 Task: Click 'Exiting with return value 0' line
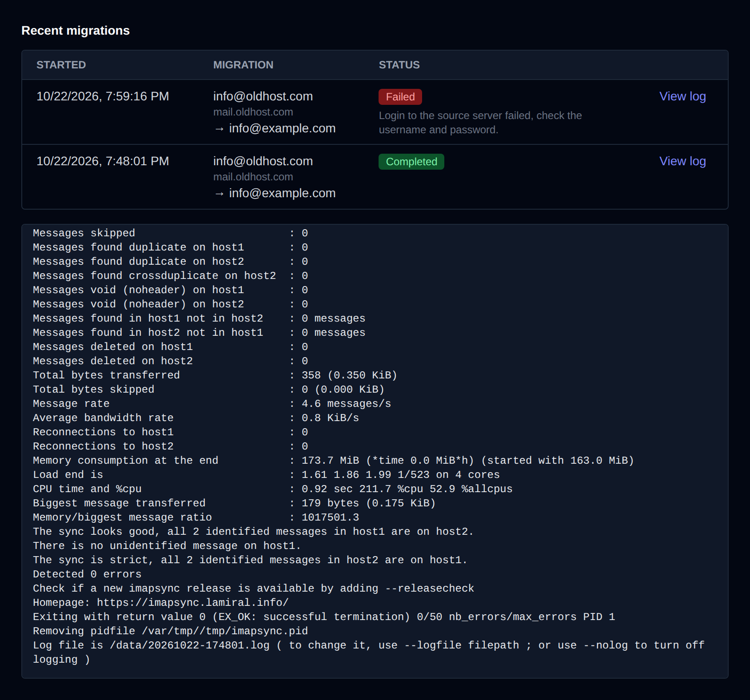[324, 617]
